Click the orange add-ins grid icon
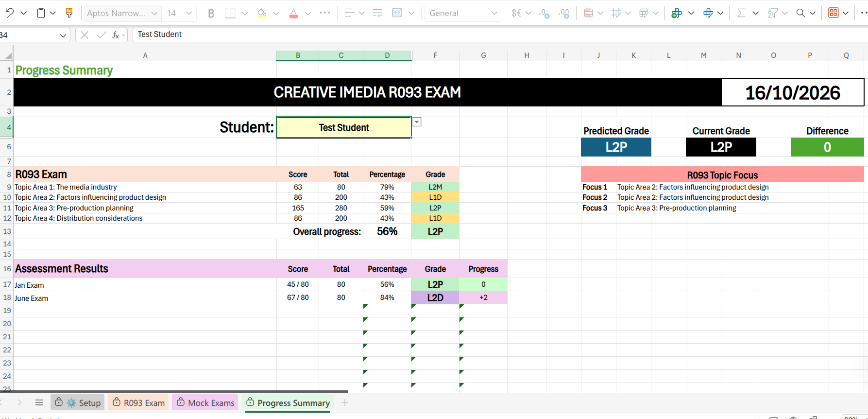Viewport: 868px width, 419px height. coord(834,13)
